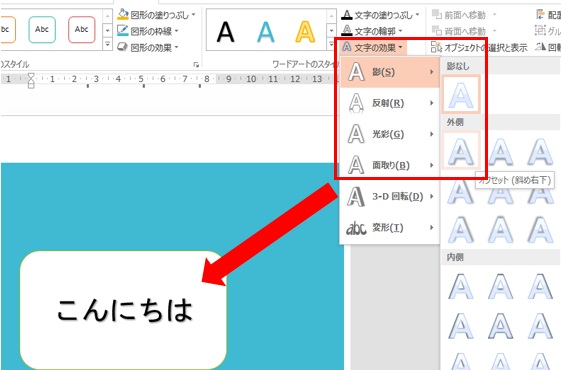561x370 pixels.
Task: Click the 3-D rotation A icon
Action: pyautogui.click(x=356, y=196)
